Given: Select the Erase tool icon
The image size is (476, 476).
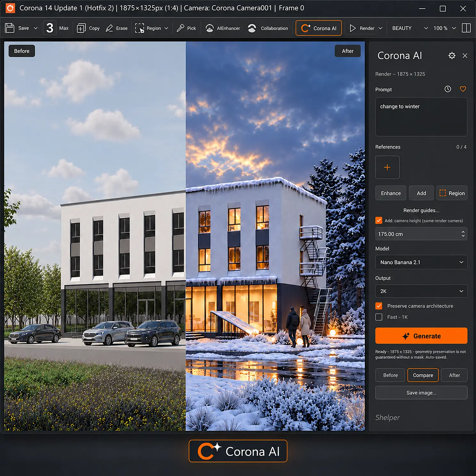Looking at the screenshot, I should point(109,28).
